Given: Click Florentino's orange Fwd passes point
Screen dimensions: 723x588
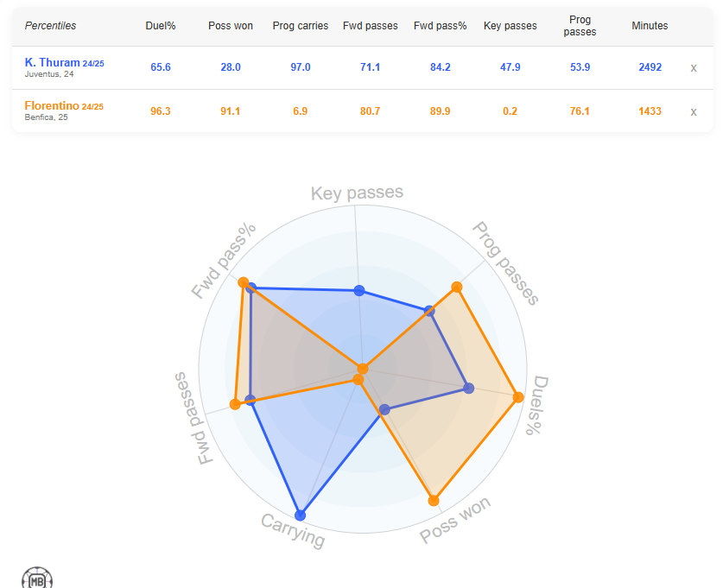Looking at the screenshot, I should pos(235,405).
